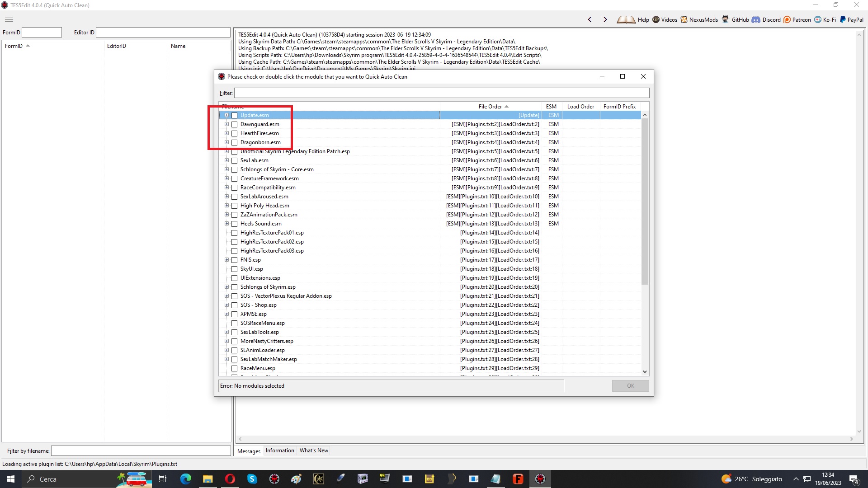
Task: Select the SOSRaceMenu.esp row
Action: pyautogui.click(x=430, y=323)
